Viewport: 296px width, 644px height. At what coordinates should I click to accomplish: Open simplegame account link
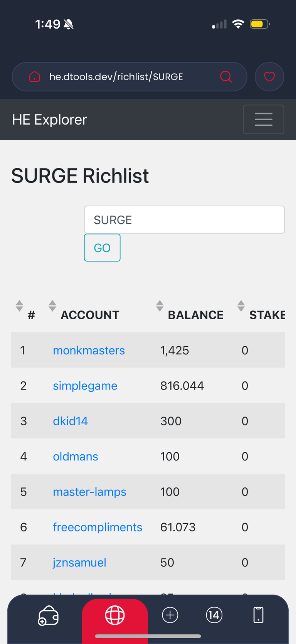point(85,386)
